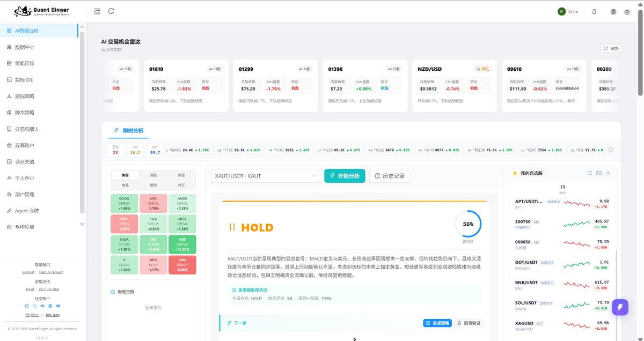The image size is (644, 341).
Task: Select the 商品 heatmap tab
Action: (x=125, y=184)
